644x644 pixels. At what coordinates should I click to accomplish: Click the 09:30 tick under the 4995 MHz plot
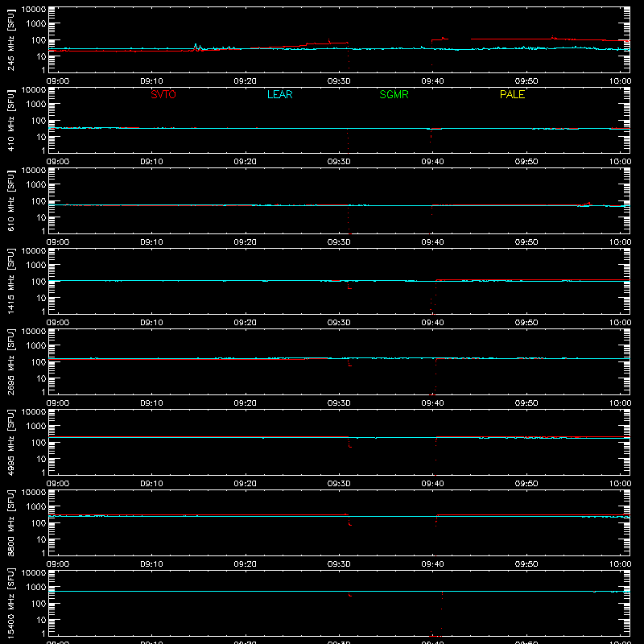click(x=339, y=484)
